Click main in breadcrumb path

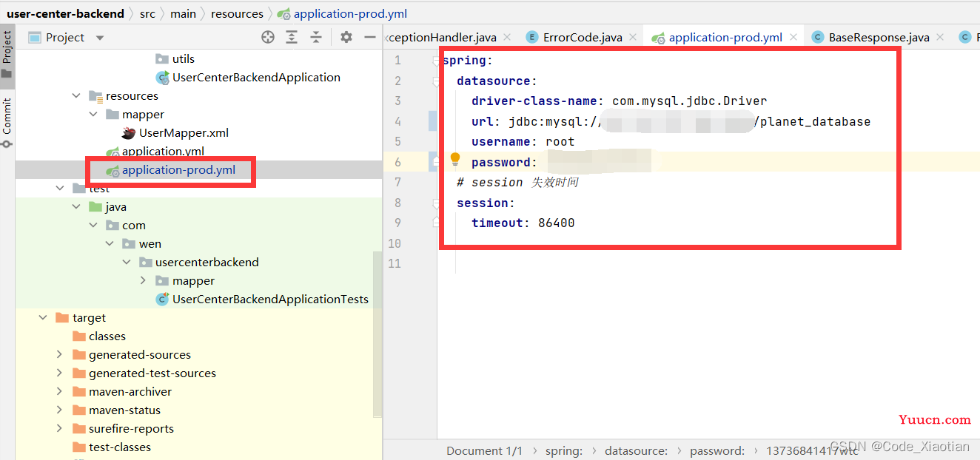tap(183, 13)
